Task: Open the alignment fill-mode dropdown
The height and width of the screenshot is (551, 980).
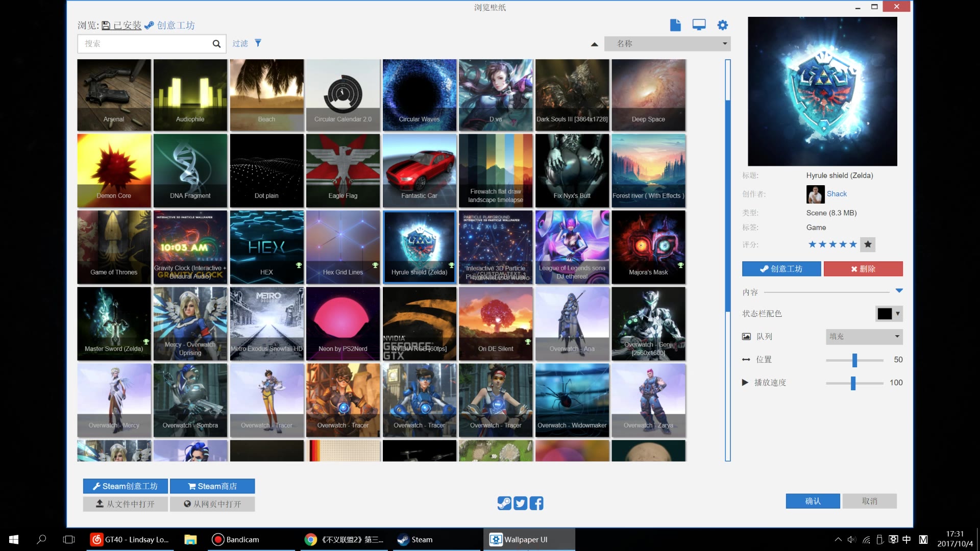Action: [x=864, y=337]
